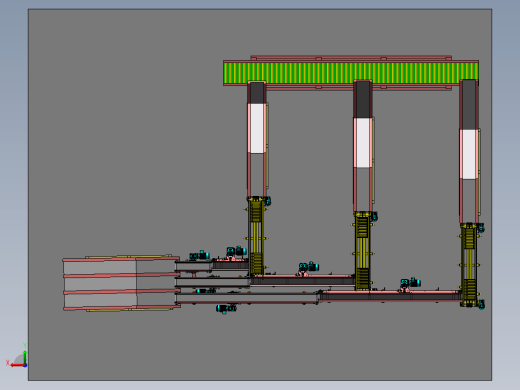
Task: Select the cyan motor below the bottom horizontal conveyor
Action: pos(226,309)
